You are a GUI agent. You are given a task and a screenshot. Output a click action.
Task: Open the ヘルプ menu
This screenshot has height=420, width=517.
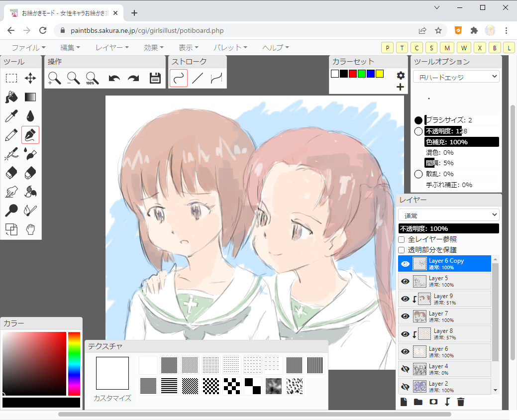(276, 48)
